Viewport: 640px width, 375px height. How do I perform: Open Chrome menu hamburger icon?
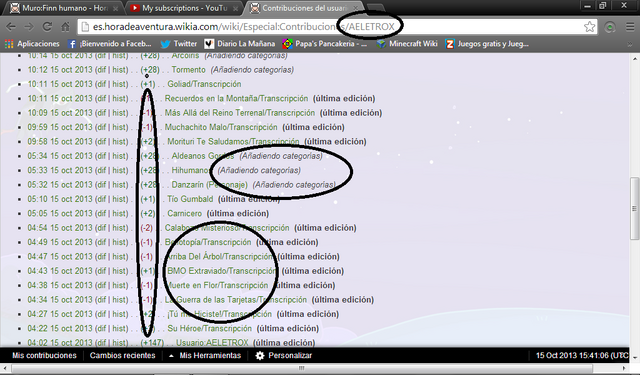pos(630,27)
